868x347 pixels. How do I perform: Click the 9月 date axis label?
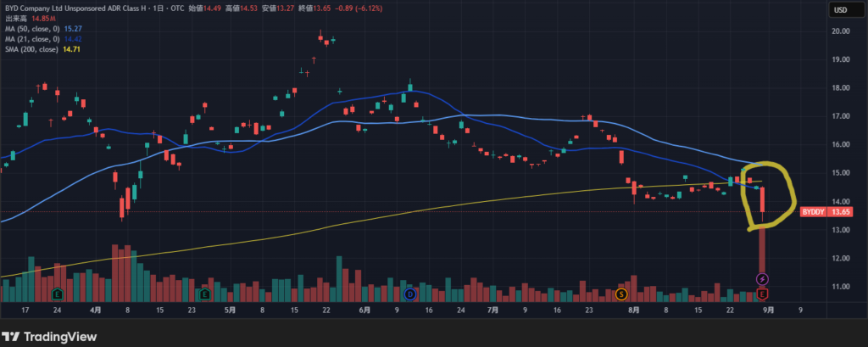click(x=768, y=311)
